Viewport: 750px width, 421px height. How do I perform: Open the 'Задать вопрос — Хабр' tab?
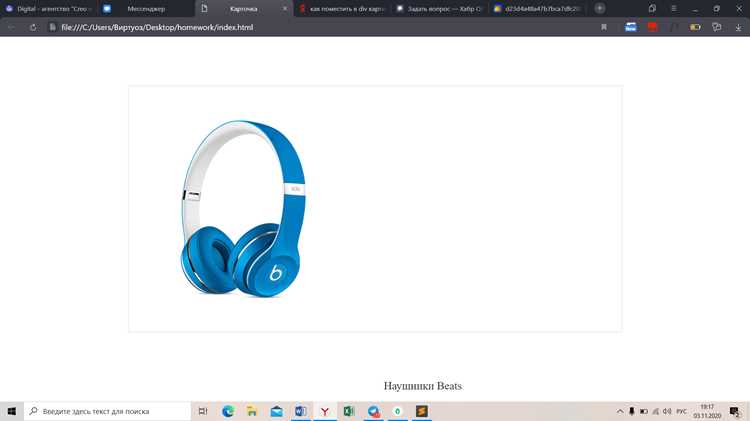pyautogui.click(x=439, y=9)
